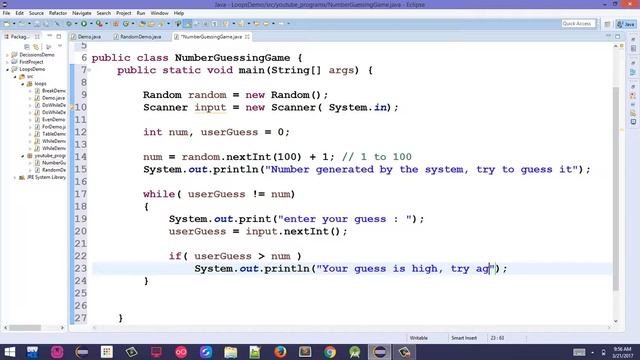Click the Forward navigation arrow in toolbar
The height and width of the screenshot is (360, 640).
(281, 24)
